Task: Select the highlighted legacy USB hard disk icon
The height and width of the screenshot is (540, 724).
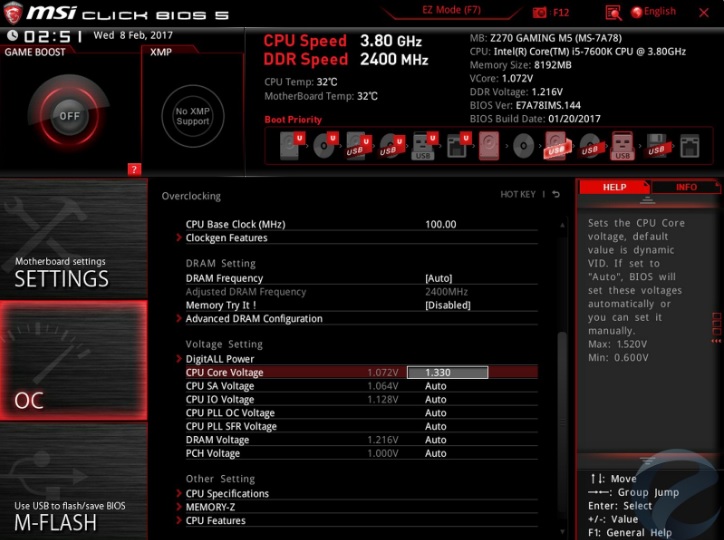Action: point(557,146)
